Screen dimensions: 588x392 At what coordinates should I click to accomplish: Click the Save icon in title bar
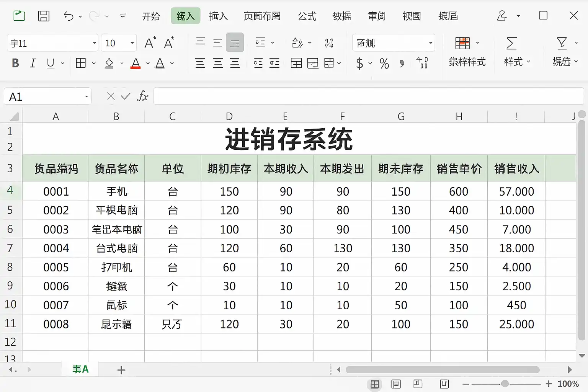click(x=44, y=16)
